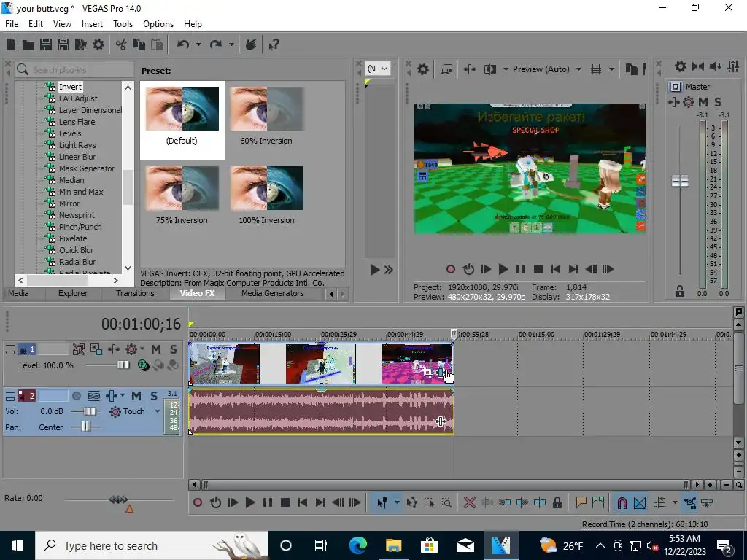
Task: Click the Project Properties gear in the toolbar
Action: pos(98,44)
